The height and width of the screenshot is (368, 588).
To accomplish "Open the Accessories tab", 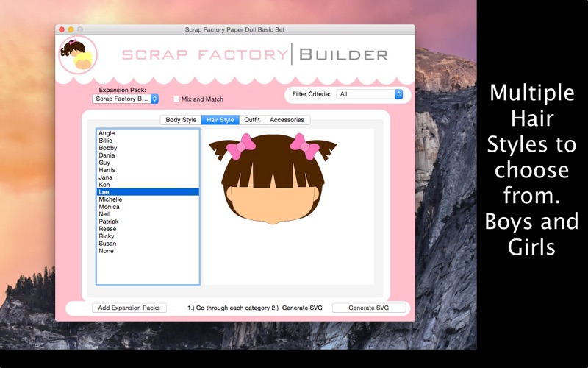I will 287,120.
